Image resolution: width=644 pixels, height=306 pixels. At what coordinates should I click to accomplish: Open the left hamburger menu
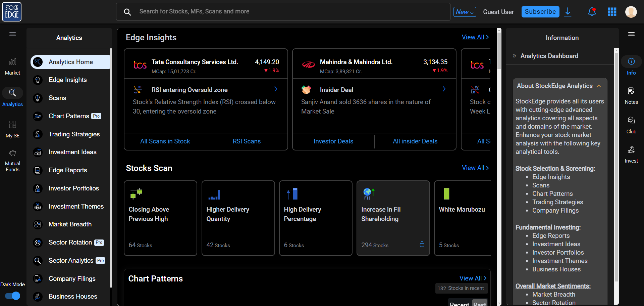[12, 34]
